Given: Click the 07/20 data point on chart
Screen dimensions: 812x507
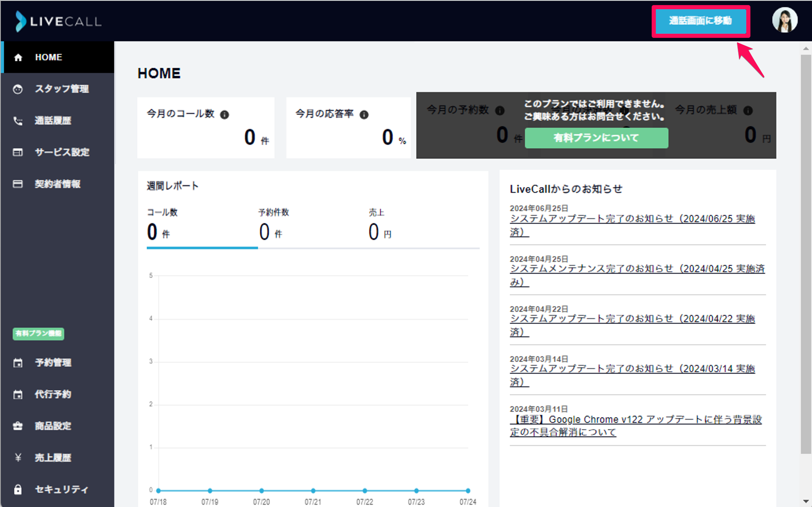Looking at the screenshot, I should [x=261, y=491].
